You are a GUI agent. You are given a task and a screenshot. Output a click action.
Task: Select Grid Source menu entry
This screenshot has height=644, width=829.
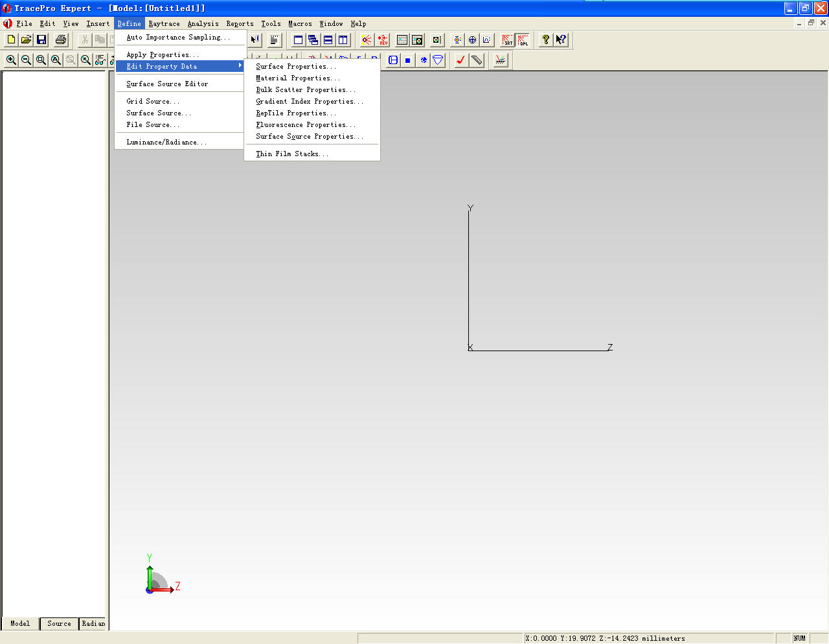pos(181,101)
